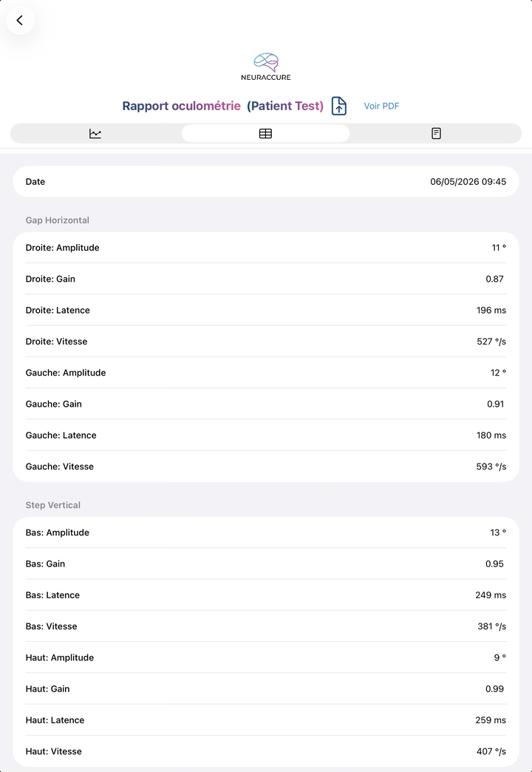Open the notes document tab
Viewport: 532px width, 772px height.
click(436, 133)
